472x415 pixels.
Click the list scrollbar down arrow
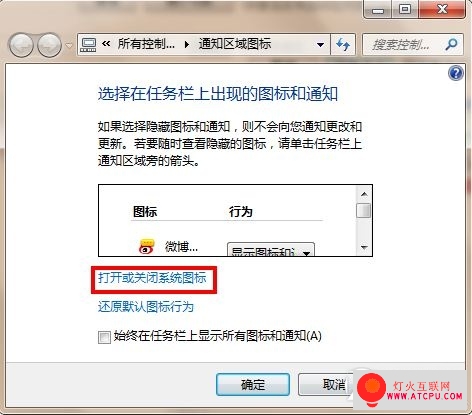(x=364, y=247)
